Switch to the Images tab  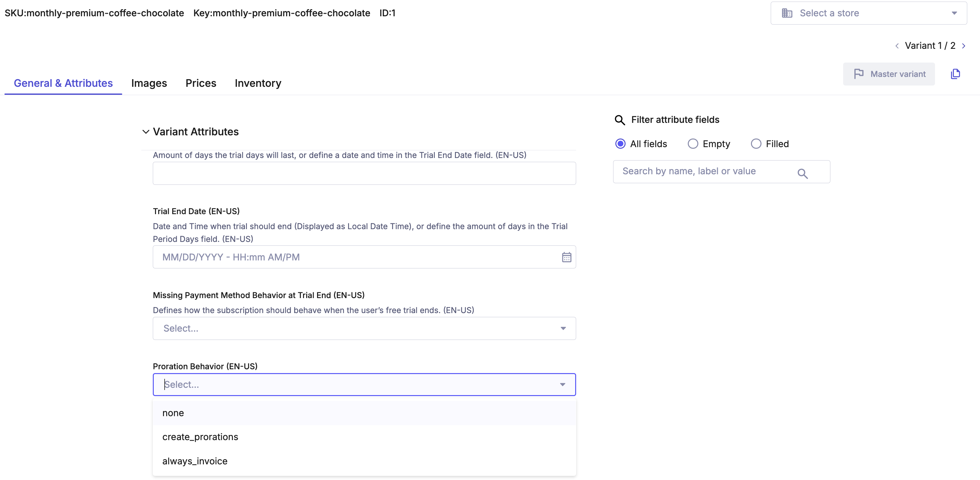(149, 83)
